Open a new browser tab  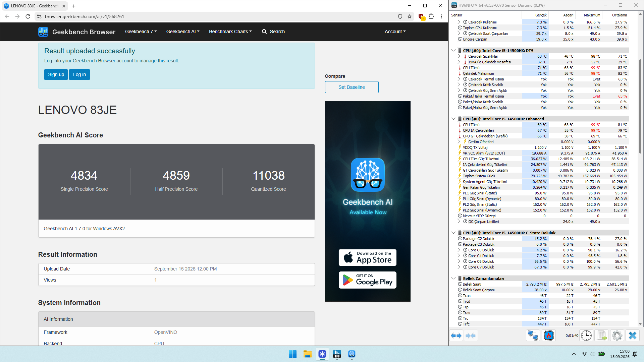(x=74, y=6)
